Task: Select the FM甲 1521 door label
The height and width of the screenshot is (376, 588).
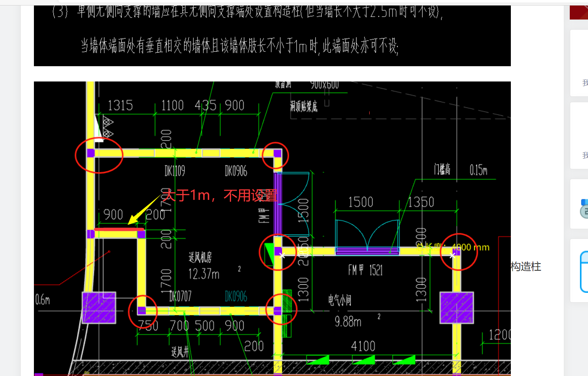Action: [365, 270]
